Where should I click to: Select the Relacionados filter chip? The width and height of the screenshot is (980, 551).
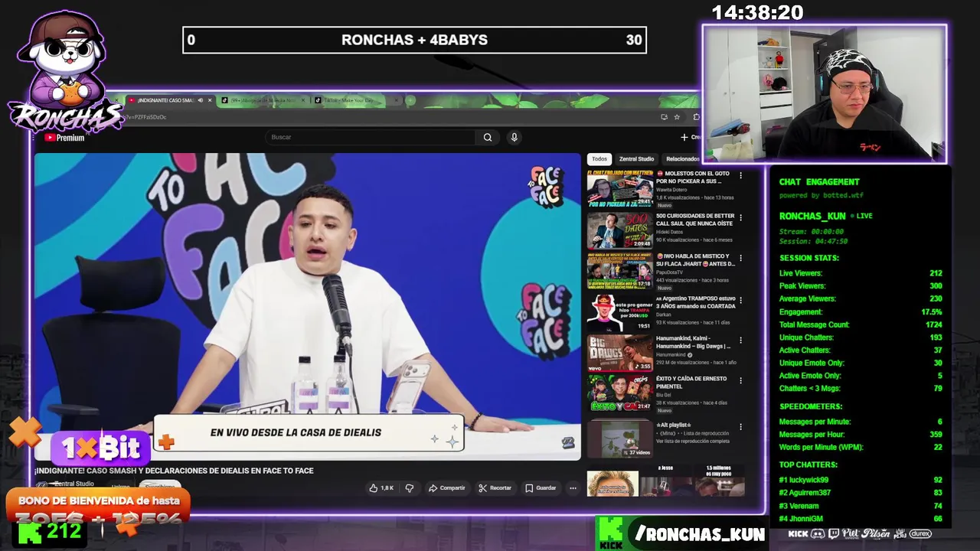click(x=682, y=159)
